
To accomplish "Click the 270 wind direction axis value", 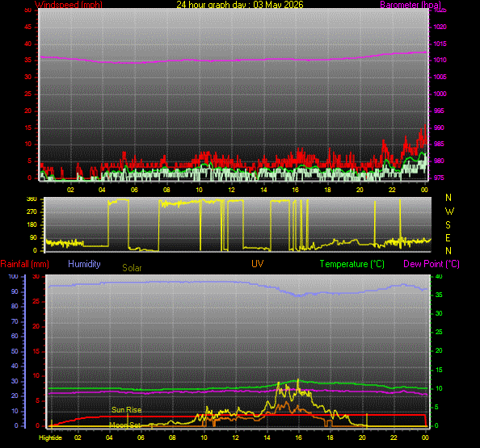I will [32, 211].
